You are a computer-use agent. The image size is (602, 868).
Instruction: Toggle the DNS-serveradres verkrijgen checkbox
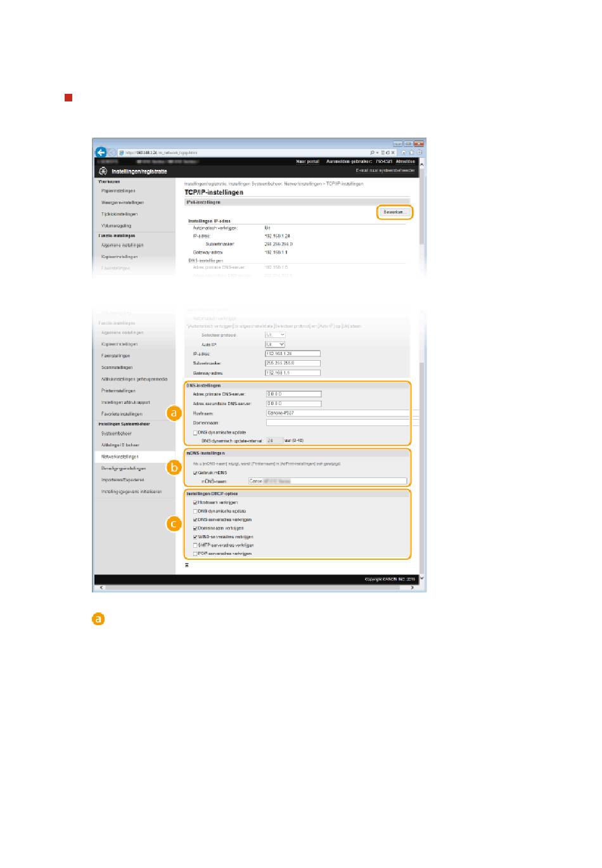coord(195,520)
